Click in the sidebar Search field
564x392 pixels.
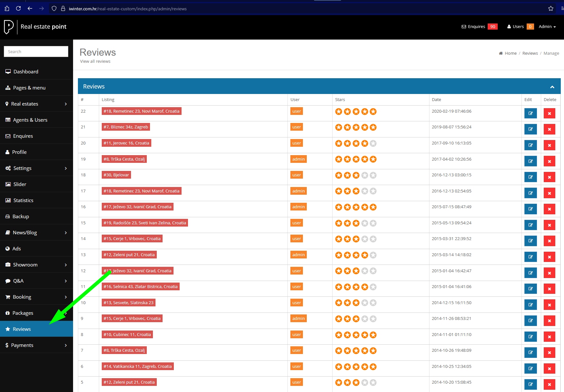click(x=36, y=51)
